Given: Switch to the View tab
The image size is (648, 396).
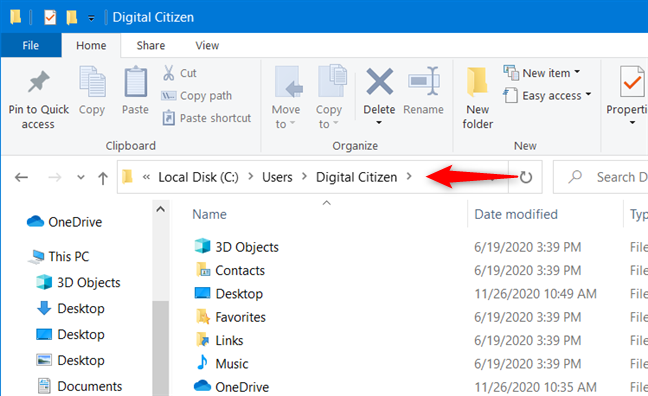Looking at the screenshot, I should [207, 45].
